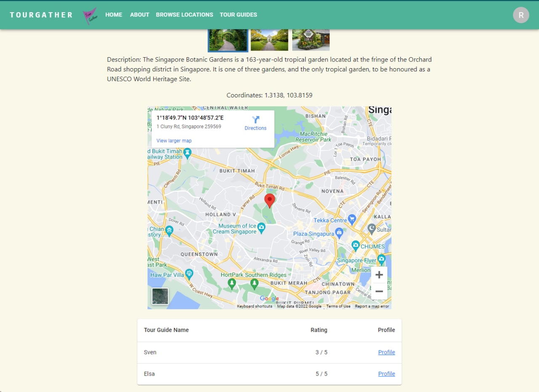
Task: Click Elsa's 5 / 5 rating
Action: point(321,374)
